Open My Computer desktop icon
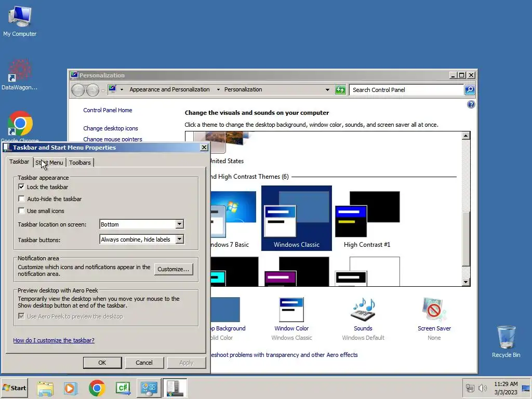Image resolution: width=532 pixels, height=399 pixels. tap(20, 21)
